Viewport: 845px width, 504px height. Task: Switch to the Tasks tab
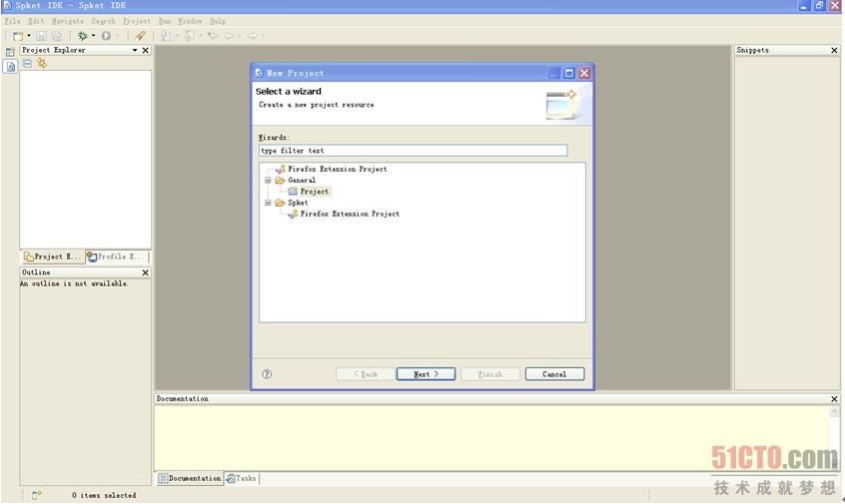point(242,478)
